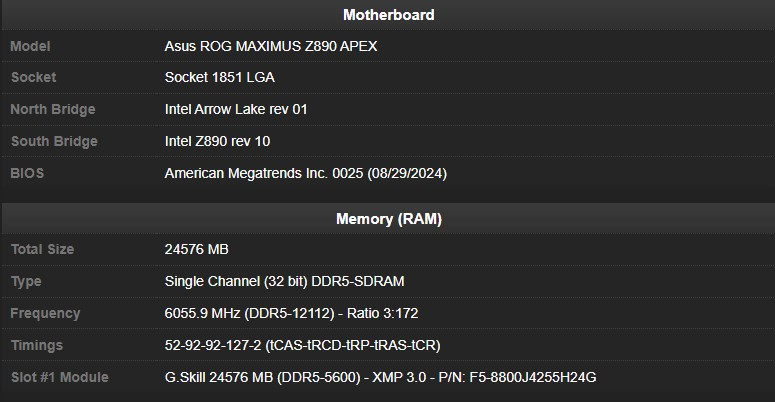Click the Motherboard section header

coord(388,15)
